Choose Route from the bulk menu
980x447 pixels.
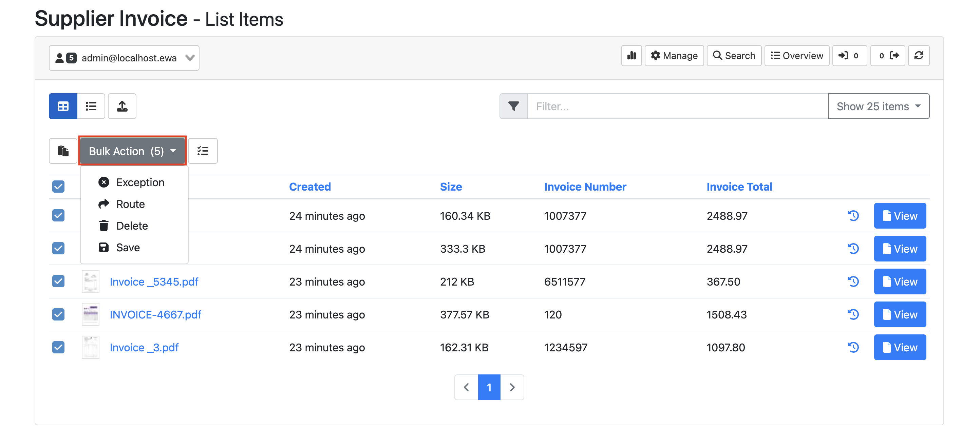click(x=130, y=204)
